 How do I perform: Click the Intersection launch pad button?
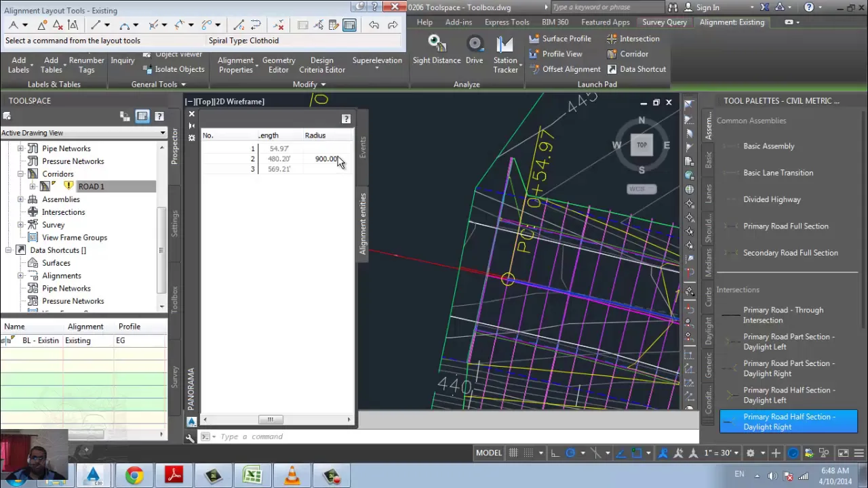[633, 39]
